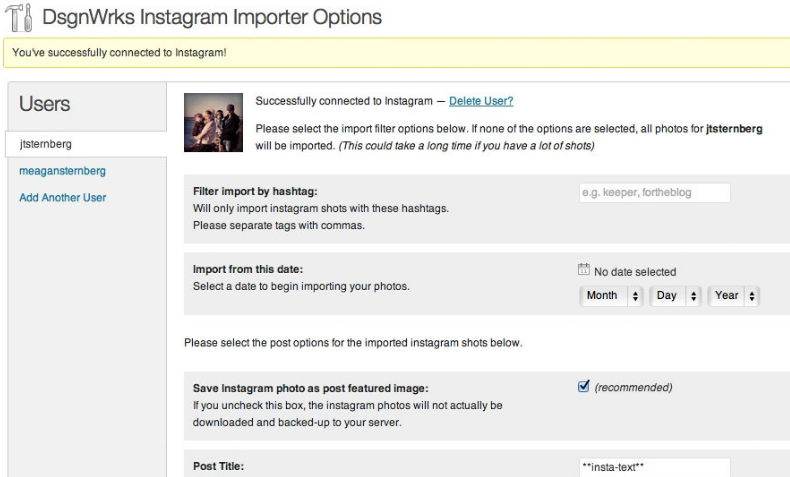Screen dimensions: 790x477
Task: Click the hammer and screwdriver tools icon
Action: (x=19, y=18)
